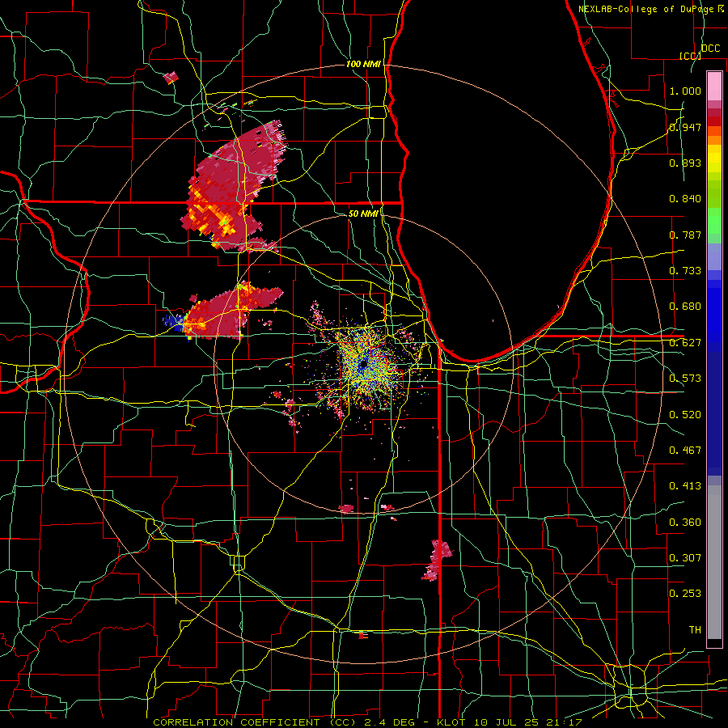Click the KLOT 10 JUL 25 21:17 timestamp
The height and width of the screenshot is (728, 728).
(510, 722)
